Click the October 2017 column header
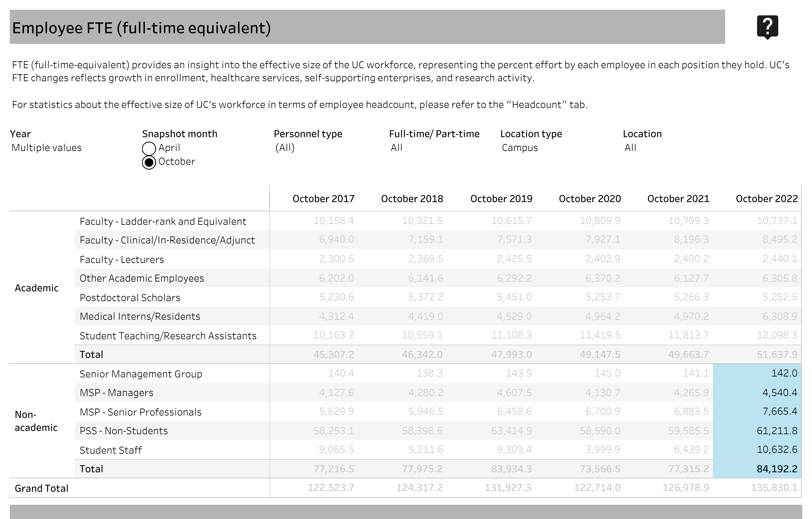Viewport: 812px width, 519px height. click(x=323, y=198)
